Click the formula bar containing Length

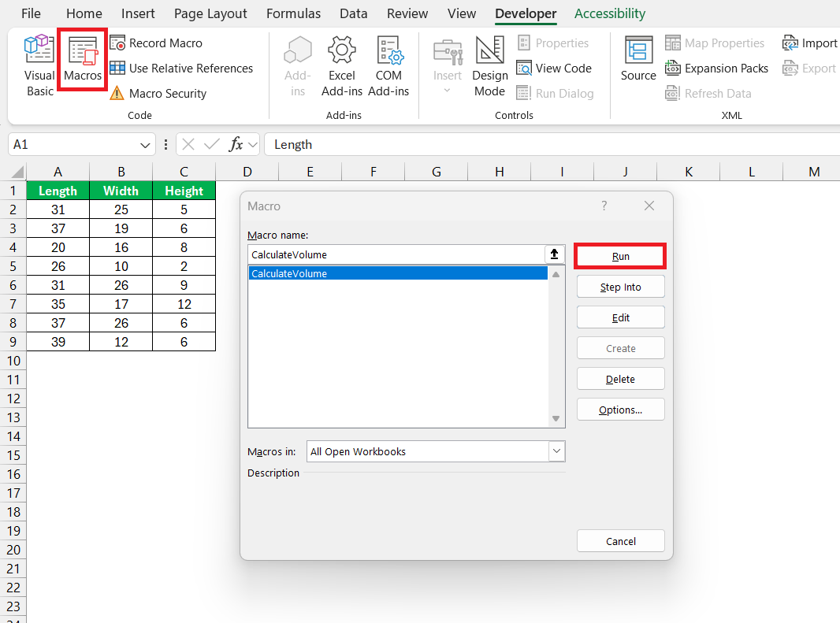552,145
